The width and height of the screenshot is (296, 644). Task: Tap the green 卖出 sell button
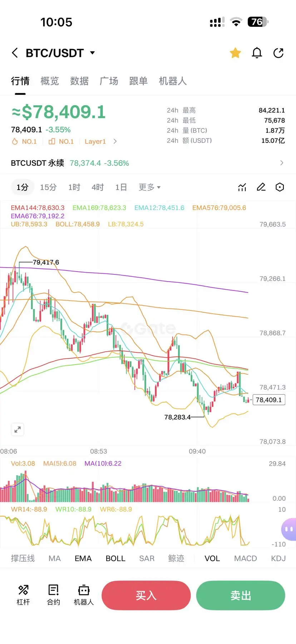tap(241, 595)
